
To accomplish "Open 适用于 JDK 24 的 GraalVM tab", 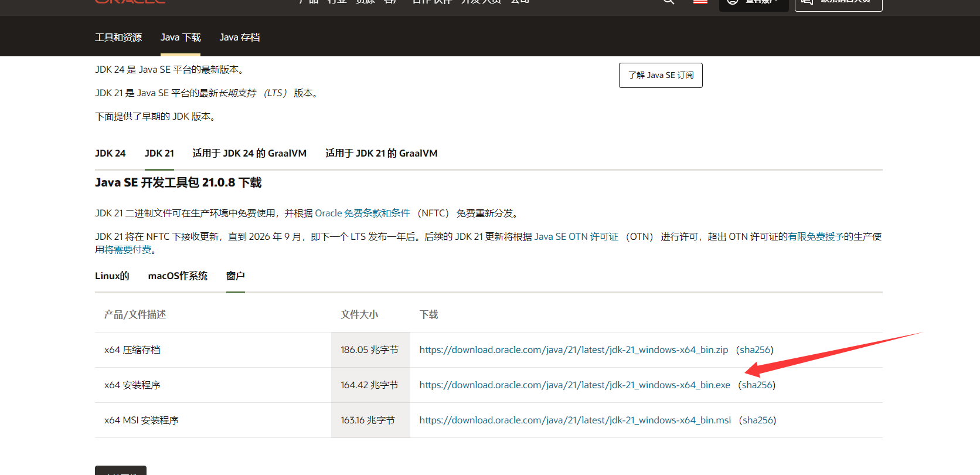I will coord(250,153).
